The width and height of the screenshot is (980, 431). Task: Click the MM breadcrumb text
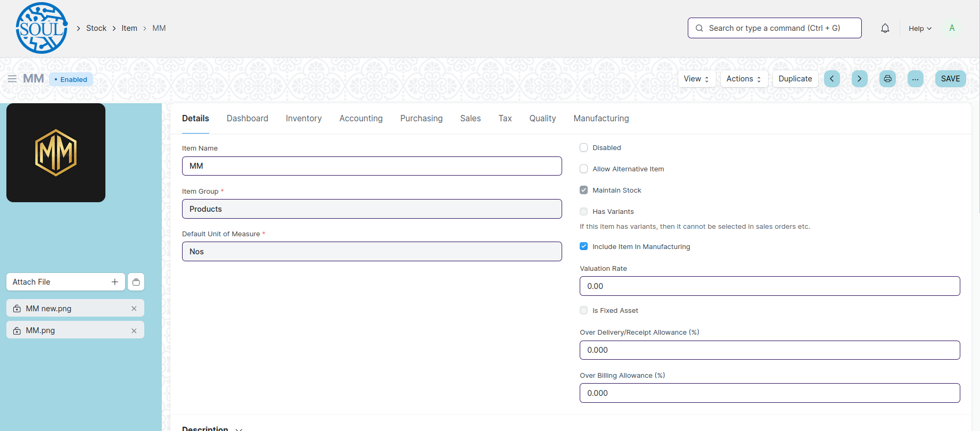[159, 28]
